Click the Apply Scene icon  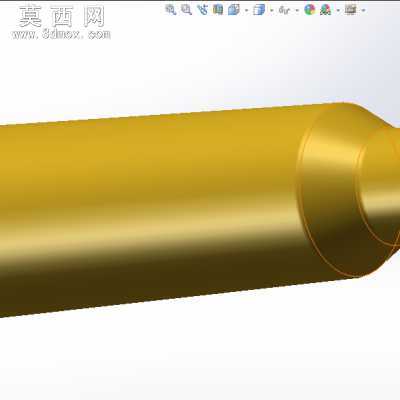[325, 10]
